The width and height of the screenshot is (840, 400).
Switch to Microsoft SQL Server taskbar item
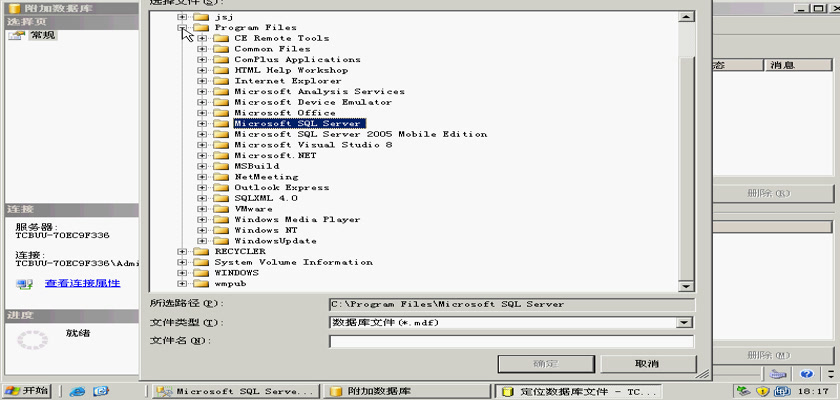[x=236, y=391]
